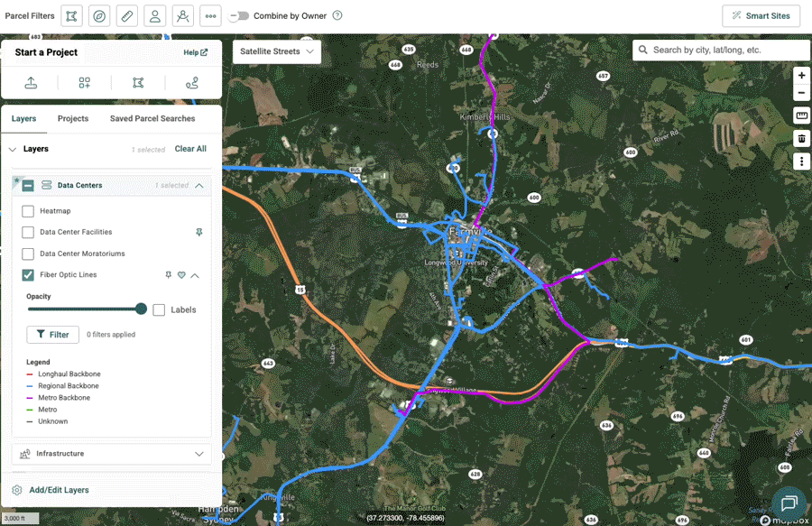Open the Satellite Streets basemap dropdown

[277, 51]
